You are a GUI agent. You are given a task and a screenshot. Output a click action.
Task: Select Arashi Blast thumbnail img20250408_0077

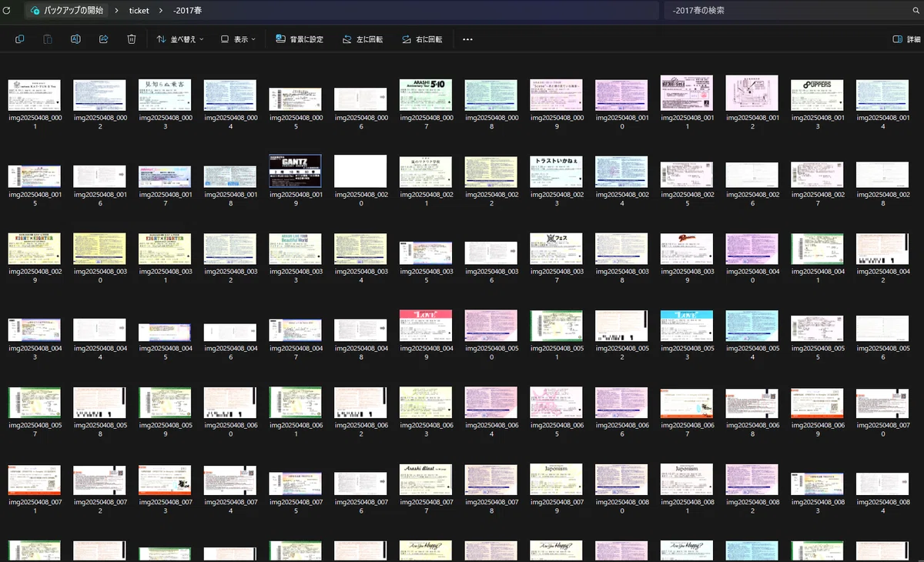[426, 480]
